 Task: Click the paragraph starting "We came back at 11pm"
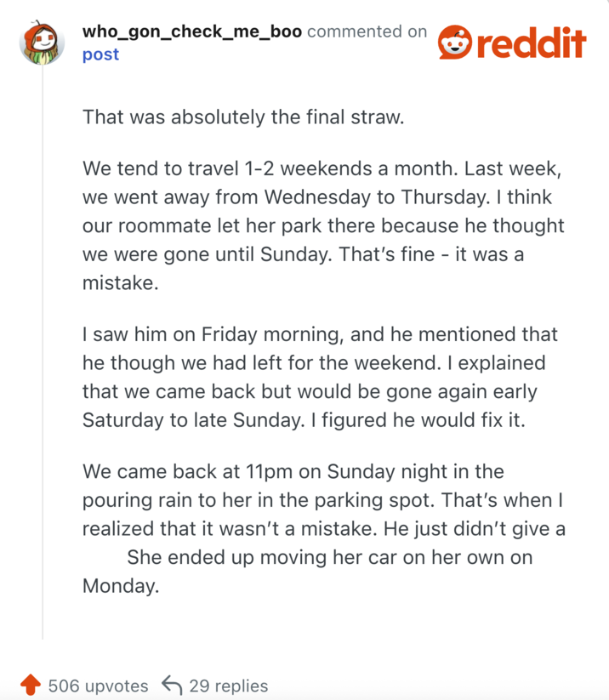tap(323, 528)
